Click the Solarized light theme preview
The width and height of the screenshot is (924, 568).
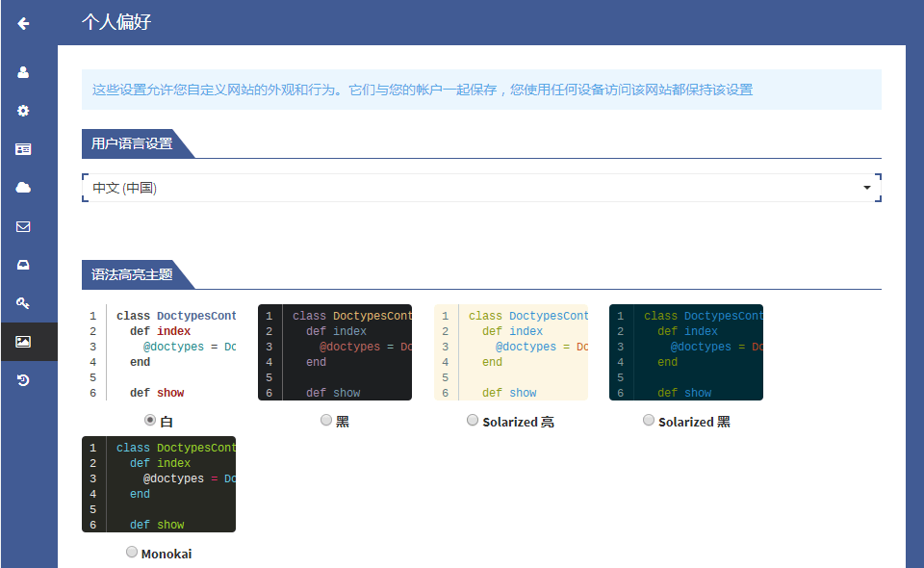511,352
